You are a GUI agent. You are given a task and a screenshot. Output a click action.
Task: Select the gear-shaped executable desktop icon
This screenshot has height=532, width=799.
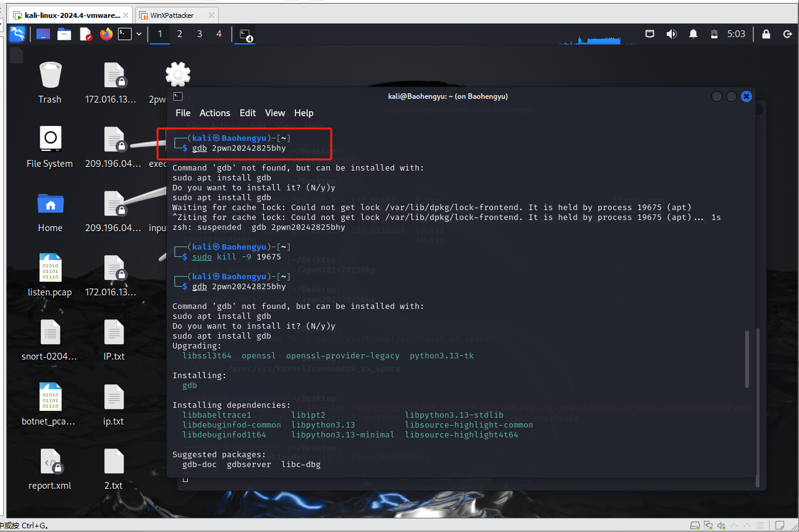click(177, 75)
